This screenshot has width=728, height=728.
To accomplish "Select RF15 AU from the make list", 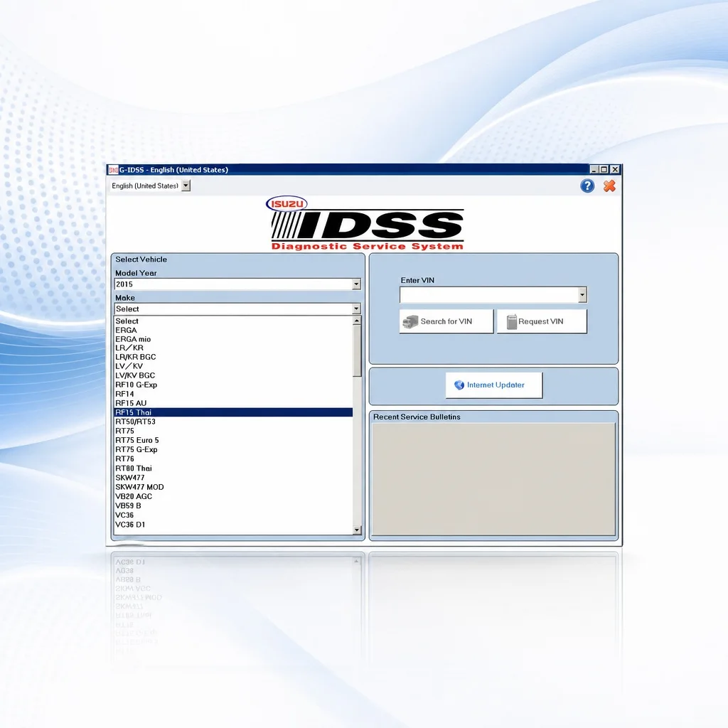I will click(233, 404).
